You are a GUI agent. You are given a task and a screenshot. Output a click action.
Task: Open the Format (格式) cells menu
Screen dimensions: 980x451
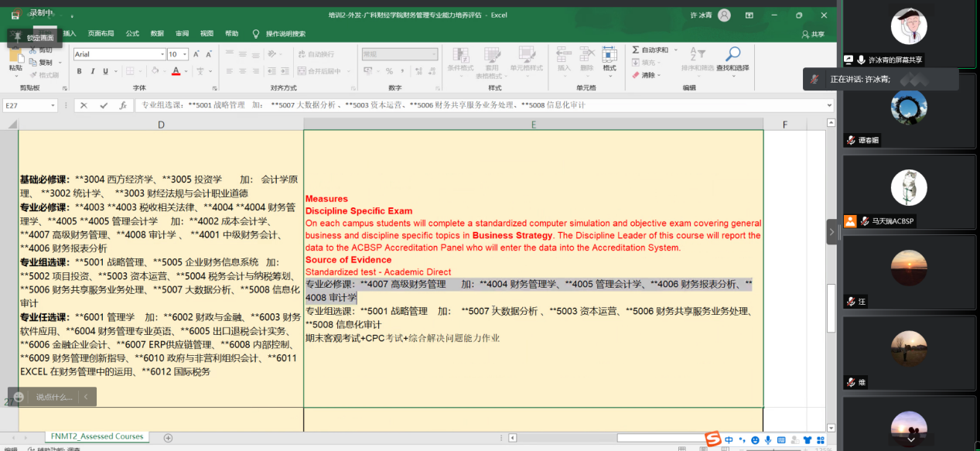[610, 60]
